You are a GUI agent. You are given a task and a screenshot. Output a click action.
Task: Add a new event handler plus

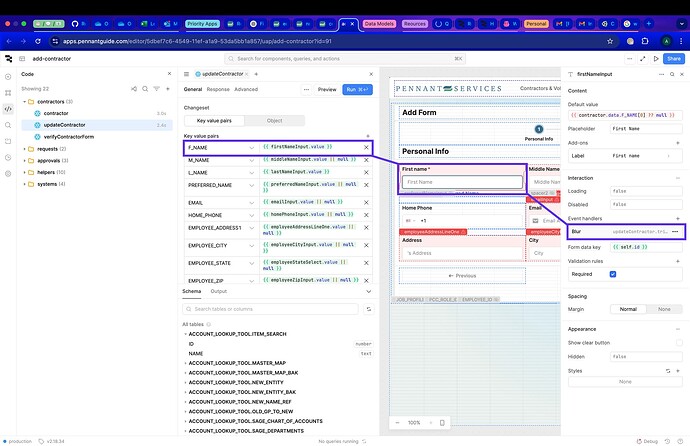click(x=678, y=219)
